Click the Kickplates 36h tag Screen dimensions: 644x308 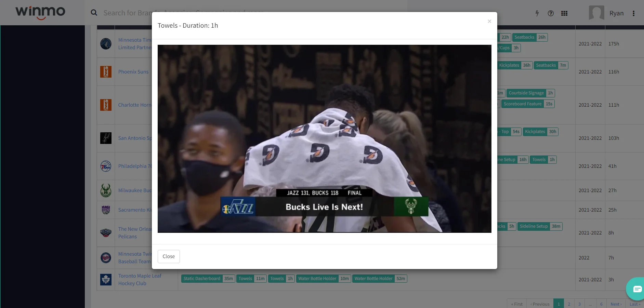[515, 65]
